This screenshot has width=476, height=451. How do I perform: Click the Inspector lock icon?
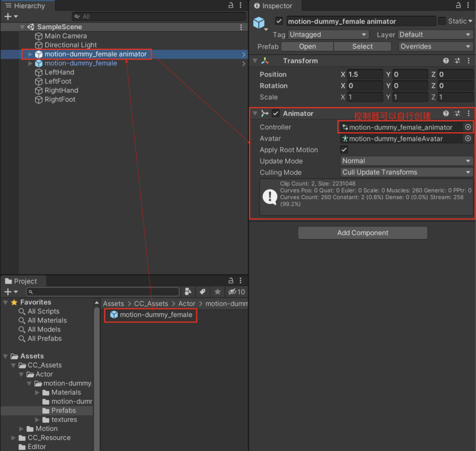[458, 5]
